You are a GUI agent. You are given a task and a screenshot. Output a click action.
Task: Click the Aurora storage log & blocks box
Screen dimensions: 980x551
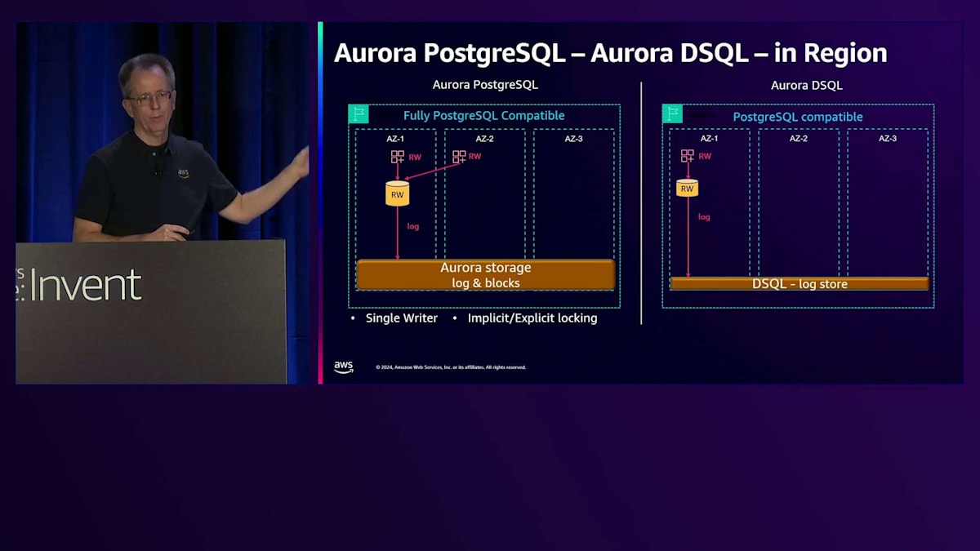click(x=486, y=275)
